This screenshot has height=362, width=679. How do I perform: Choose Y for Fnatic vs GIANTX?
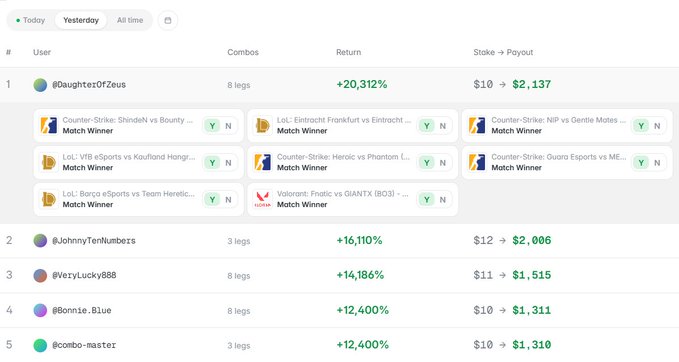(x=427, y=200)
